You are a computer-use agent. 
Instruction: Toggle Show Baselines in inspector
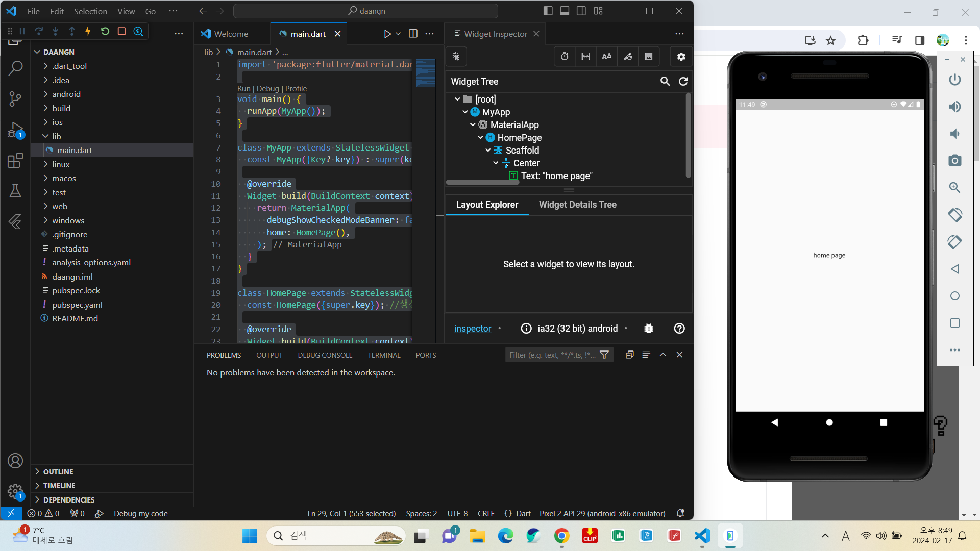[607, 57]
